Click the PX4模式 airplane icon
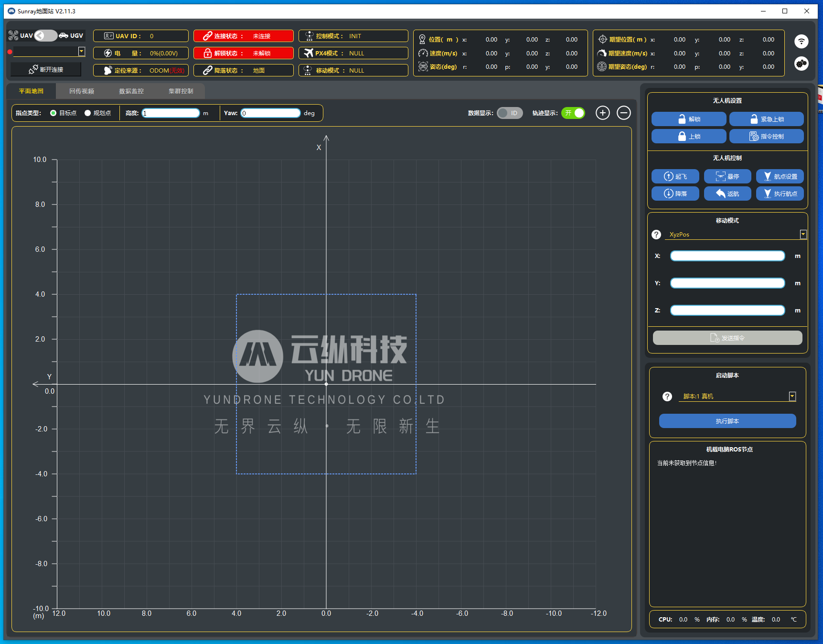 pos(309,53)
